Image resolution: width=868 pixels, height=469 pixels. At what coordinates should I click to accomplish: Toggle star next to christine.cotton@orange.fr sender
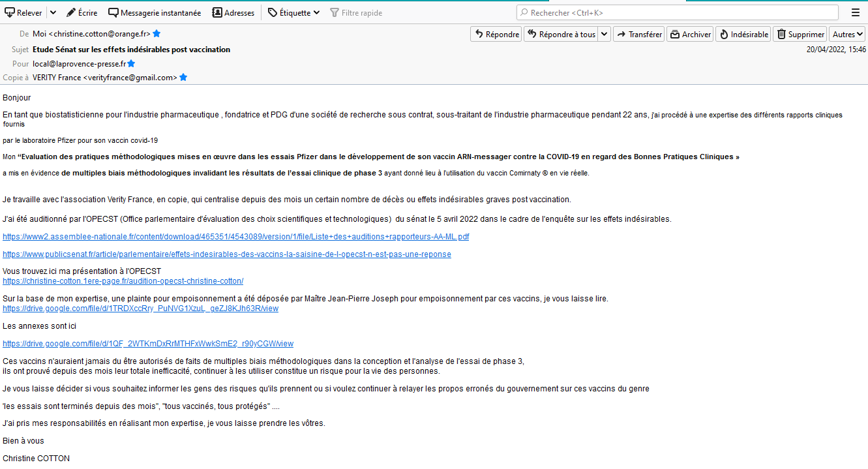157,33
